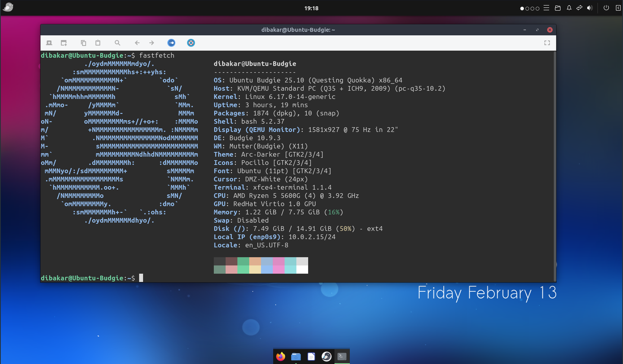This screenshot has width=623, height=364.
Task: Switch to the third workspace dot
Action: pyautogui.click(x=532, y=8)
